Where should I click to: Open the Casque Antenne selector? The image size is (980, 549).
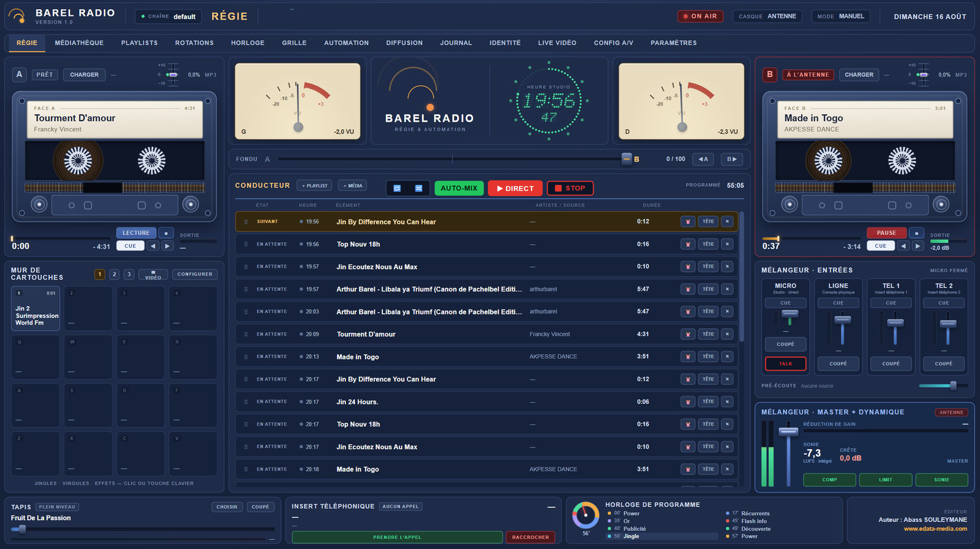(x=767, y=17)
